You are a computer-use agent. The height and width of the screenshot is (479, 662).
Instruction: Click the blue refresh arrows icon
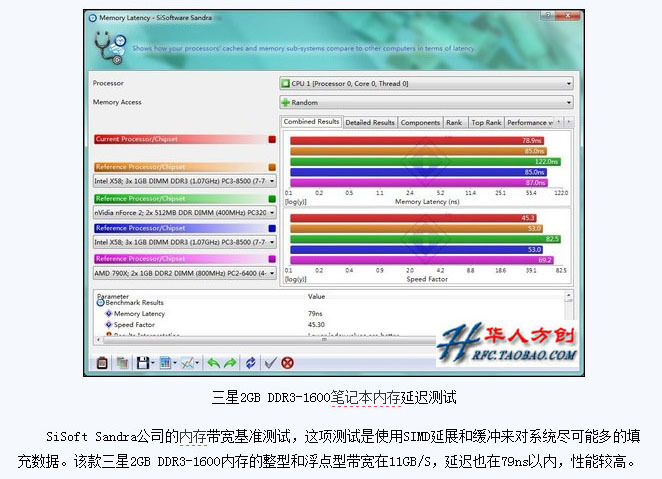[251, 363]
